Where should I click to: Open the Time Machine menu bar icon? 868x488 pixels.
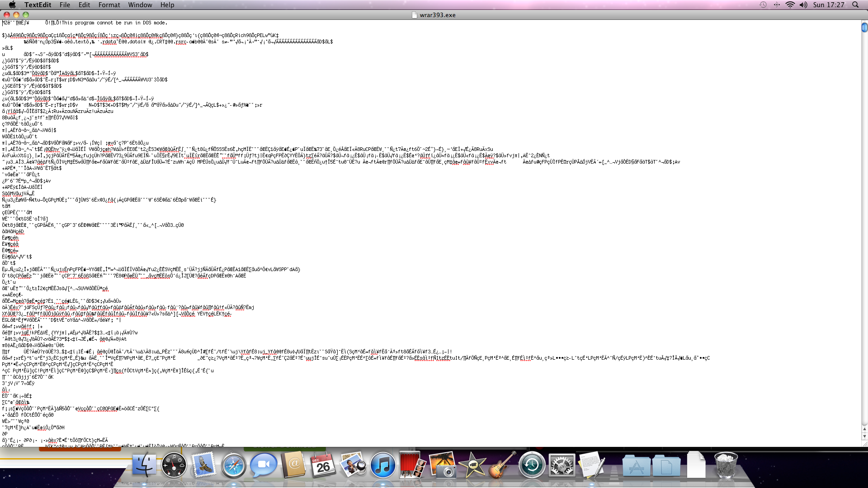(x=763, y=5)
